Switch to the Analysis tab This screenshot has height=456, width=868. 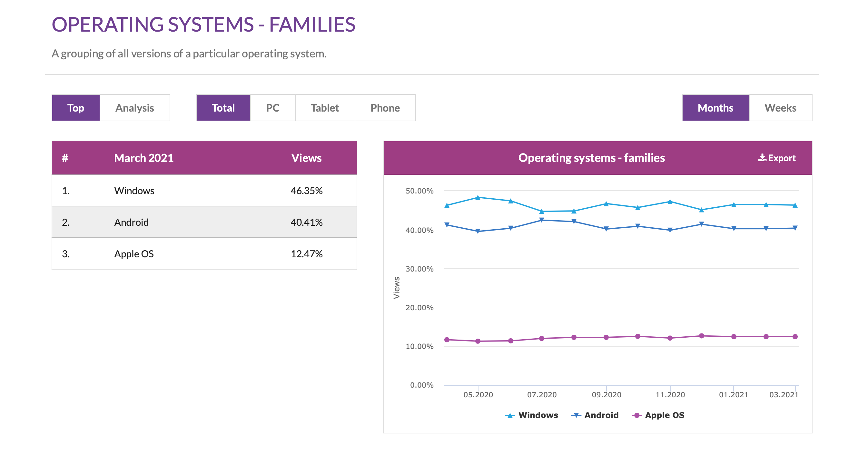(134, 108)
